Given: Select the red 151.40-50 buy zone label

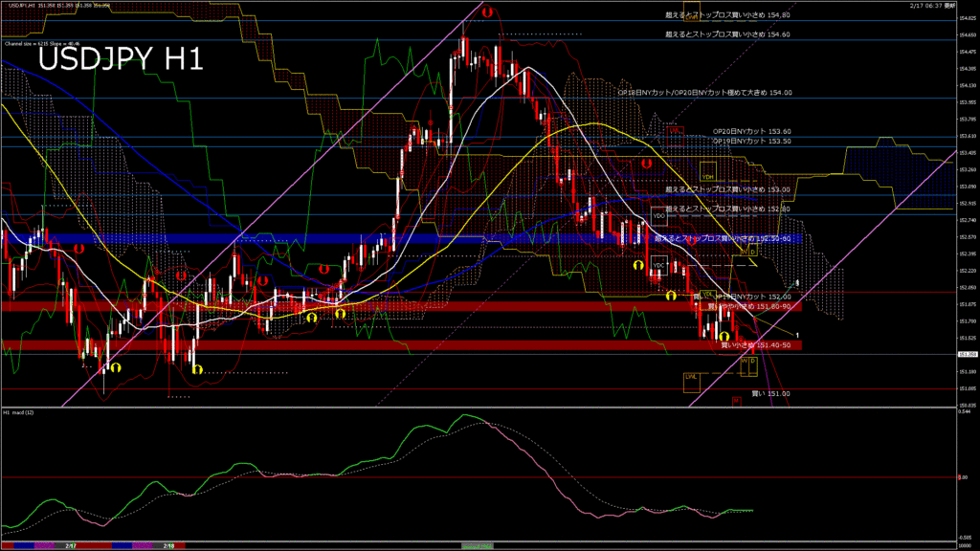Looking at the screenshot, I should coord(755,344).
